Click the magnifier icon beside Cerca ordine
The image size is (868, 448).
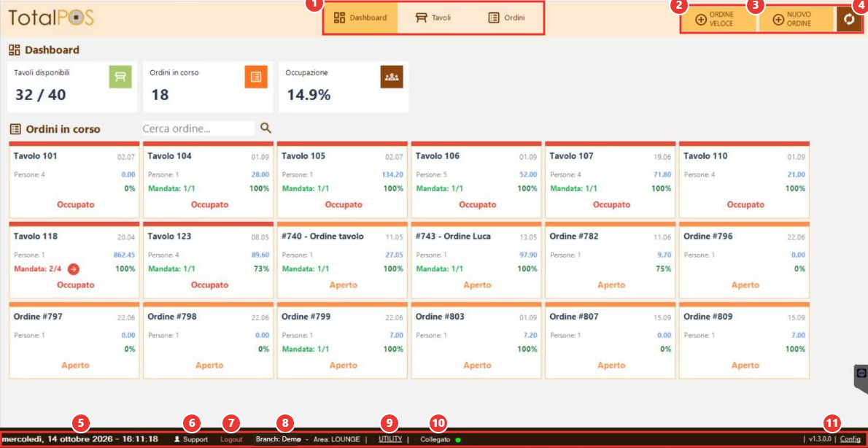[x=266, y=128]
